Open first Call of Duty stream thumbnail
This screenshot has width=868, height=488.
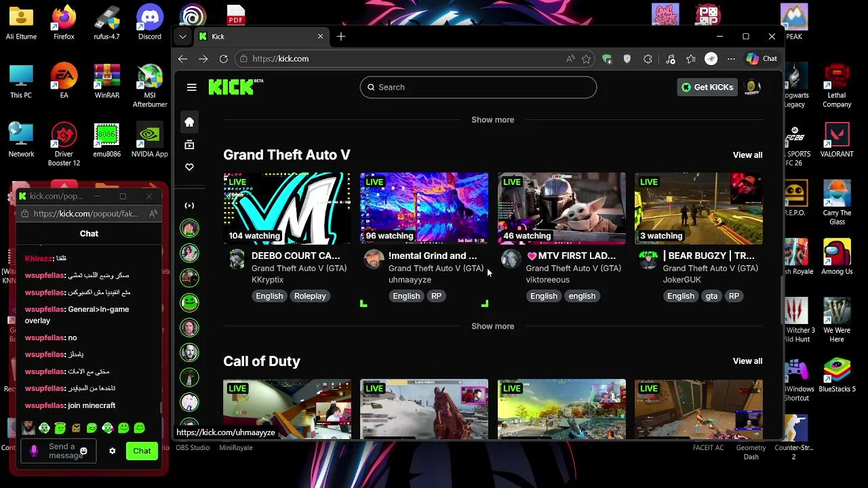click(287, 409)
